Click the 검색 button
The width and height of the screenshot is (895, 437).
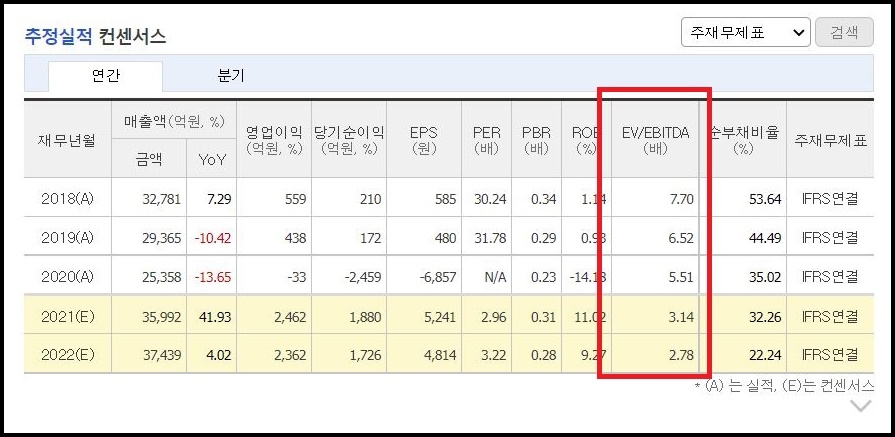pyautogui.click(x=844, y=32)
